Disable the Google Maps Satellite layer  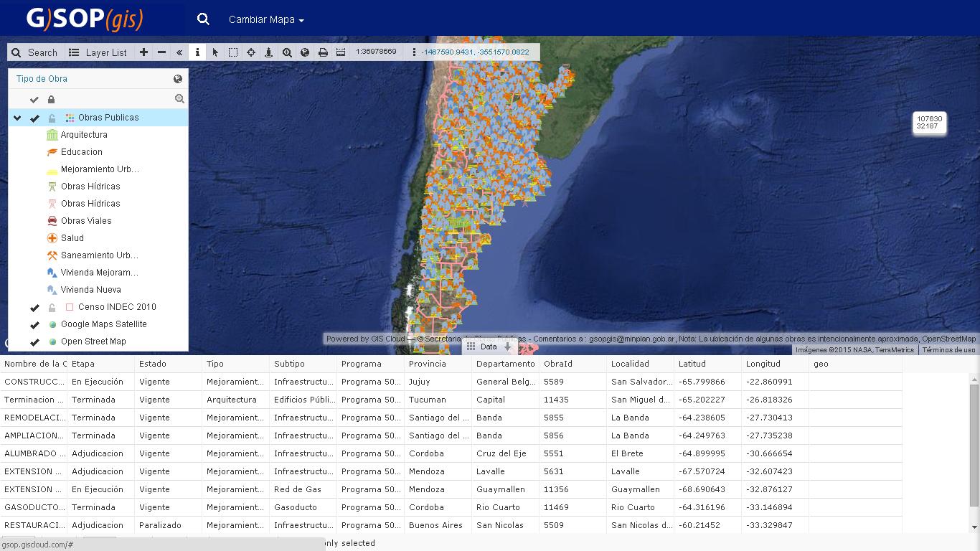[x=34, y=324]
